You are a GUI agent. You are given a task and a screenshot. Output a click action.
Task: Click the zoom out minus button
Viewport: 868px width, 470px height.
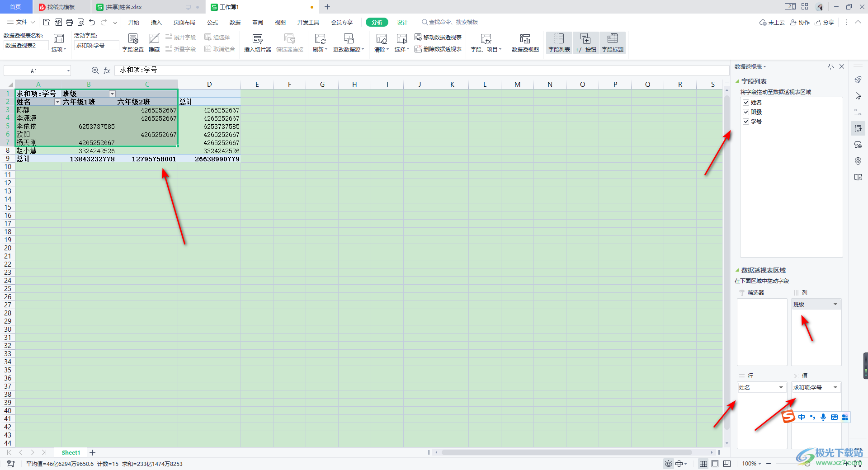[769, 464]
